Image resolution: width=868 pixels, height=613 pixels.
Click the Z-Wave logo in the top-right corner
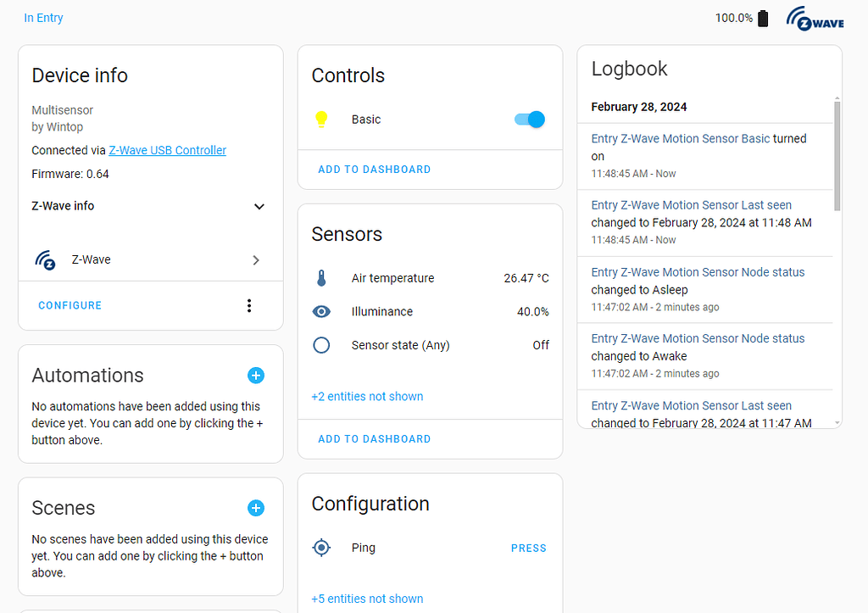click(x=815, y=18)
